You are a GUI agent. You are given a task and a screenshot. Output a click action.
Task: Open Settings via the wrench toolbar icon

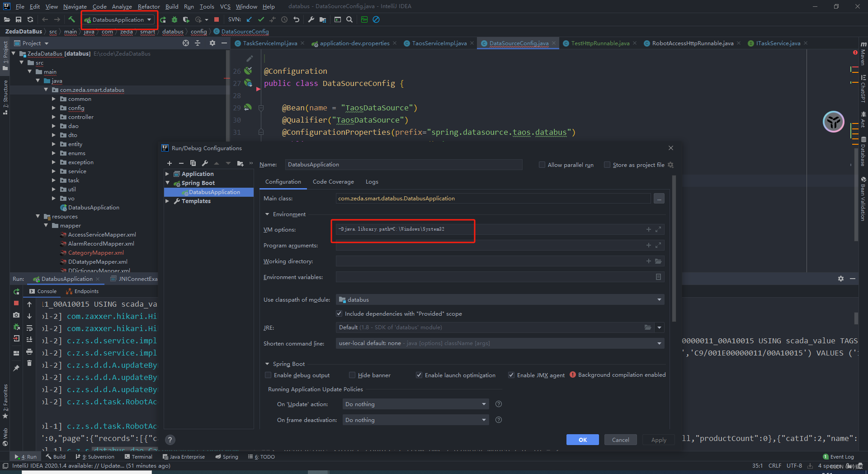click(311, 19)
